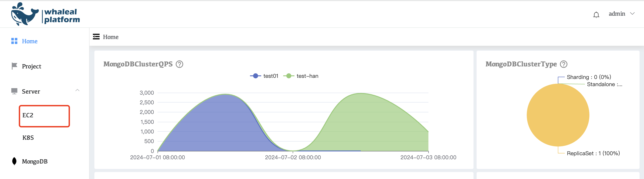Click the MongoDB leaf icon
Image resolution: width=644 pixels, height=179 pixels.
point(14,161)
